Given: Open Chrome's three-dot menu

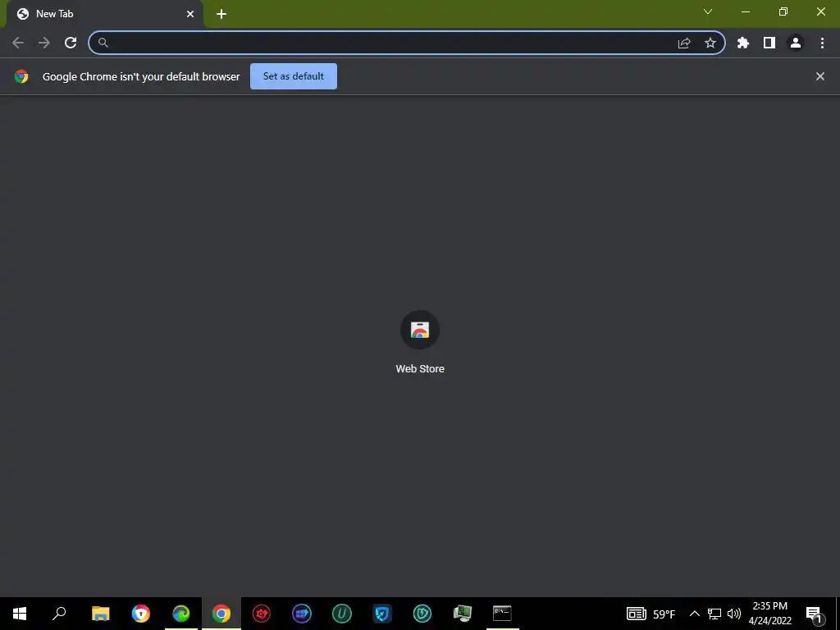Looking at the screenshot, I should click(822, 43).
